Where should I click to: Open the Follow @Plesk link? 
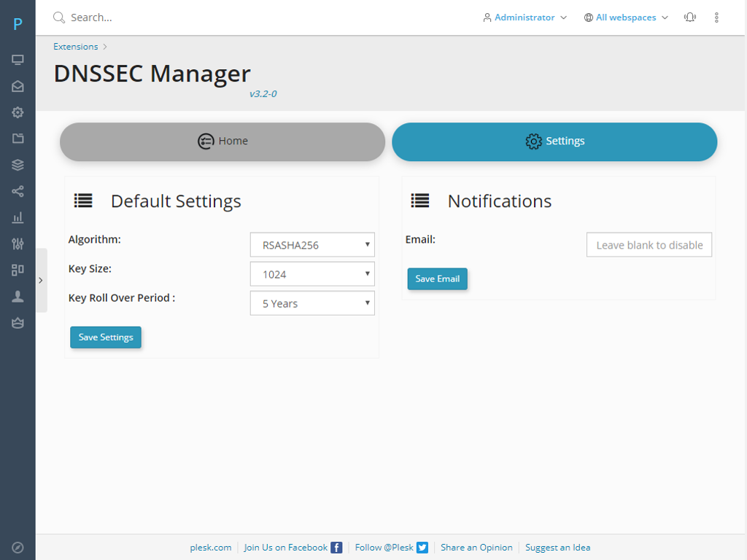coord(384,548)
